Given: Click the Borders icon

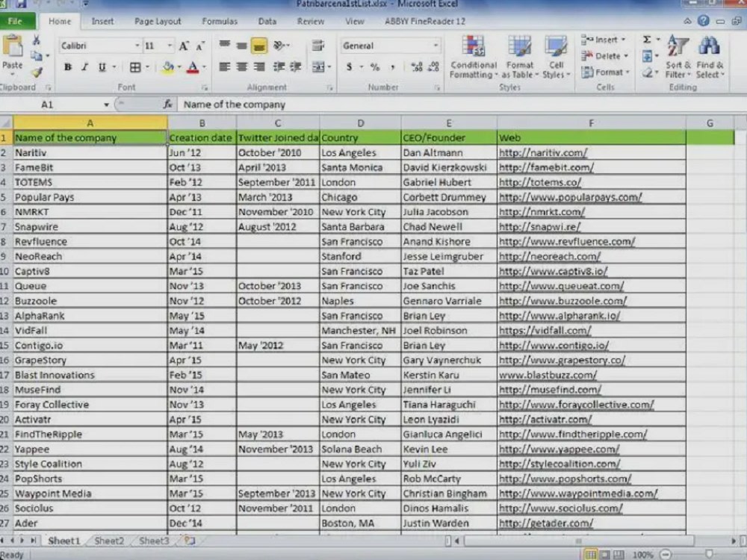Looking at the screenshot, I should (x=135, y=67).
